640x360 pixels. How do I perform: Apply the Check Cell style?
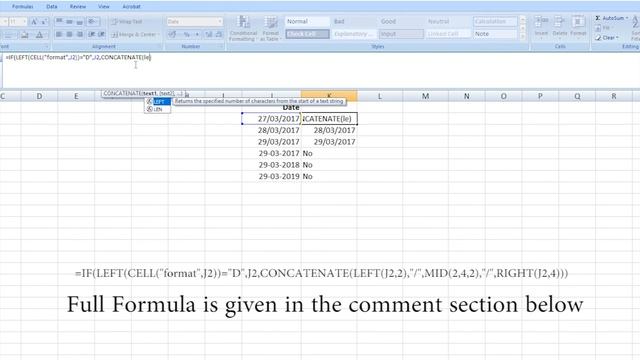pyautogui.click(x=307, y=34)
